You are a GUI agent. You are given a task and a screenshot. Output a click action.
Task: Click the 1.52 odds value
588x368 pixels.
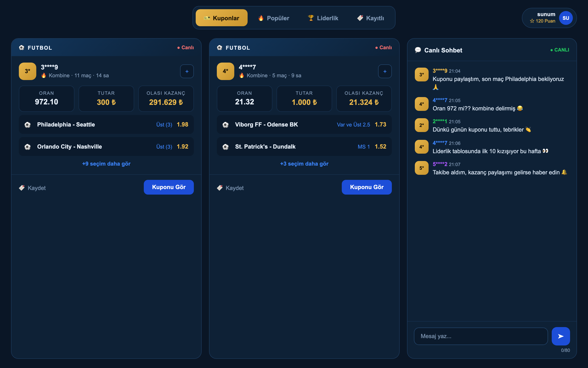click(x=381, y=147)
